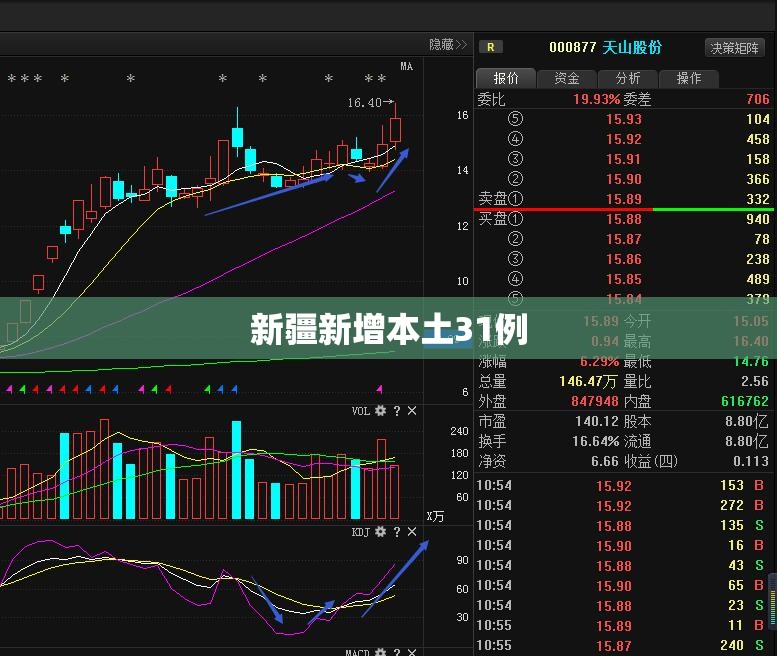Click the 净资 value 6.66

click(605, 462)
